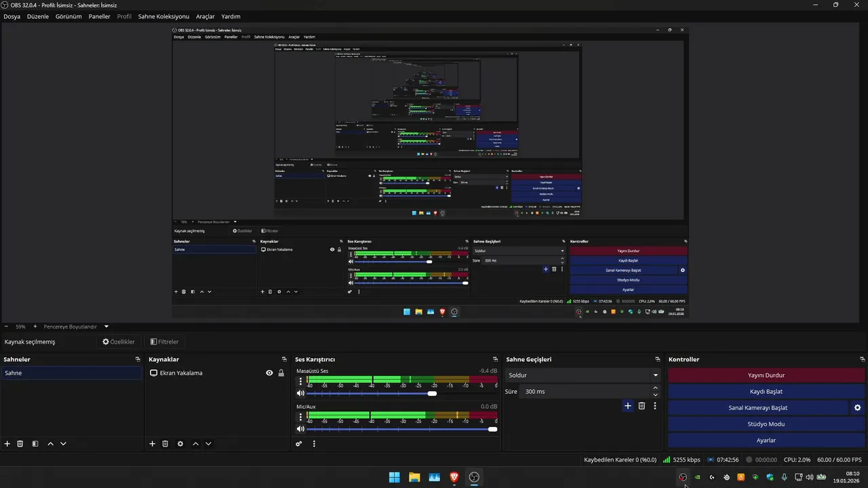
Task: Undock the Sahne Geçişleri panel
Action: pos(658,359)
